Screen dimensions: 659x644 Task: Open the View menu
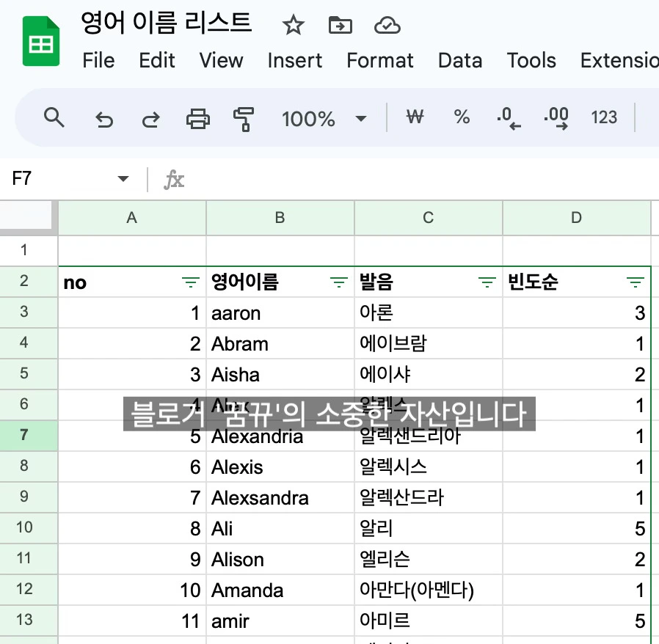pos(221,60)
